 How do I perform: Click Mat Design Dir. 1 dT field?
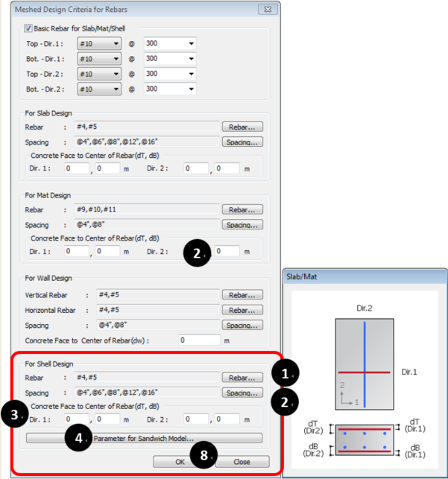[76, 251]
